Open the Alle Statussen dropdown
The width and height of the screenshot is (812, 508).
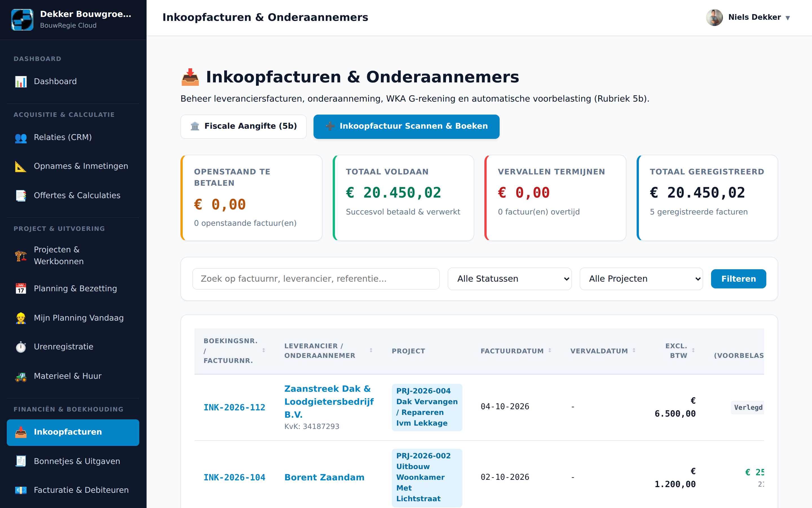click(x=509, y=279)
